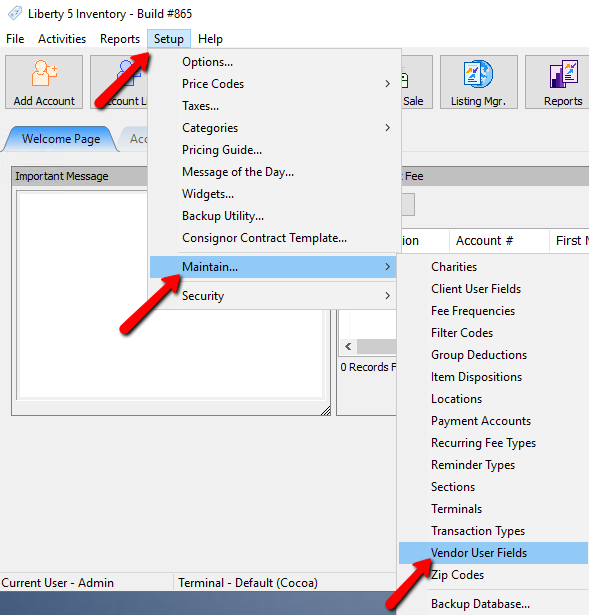
Task: Click the Liberty app icon in the title bar
Action: (15, 13)
